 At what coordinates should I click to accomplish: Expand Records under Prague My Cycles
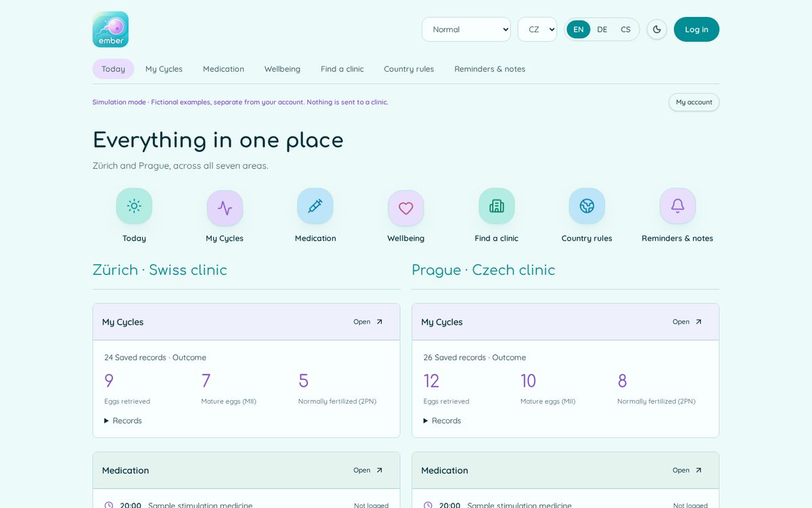coord(443,421)
